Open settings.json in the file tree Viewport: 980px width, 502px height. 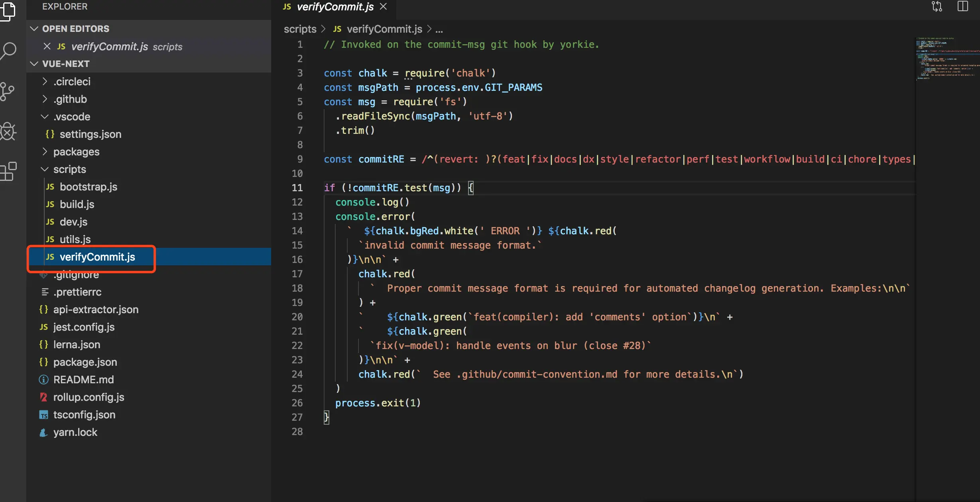pyautogui.click(x=90, y=134)
